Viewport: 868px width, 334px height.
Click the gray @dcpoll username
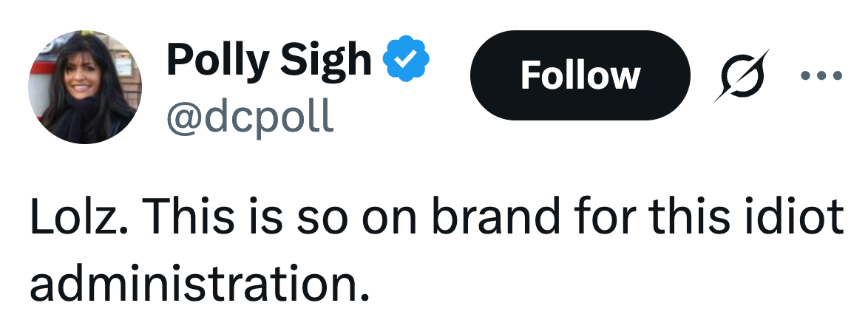pos(249,116)
